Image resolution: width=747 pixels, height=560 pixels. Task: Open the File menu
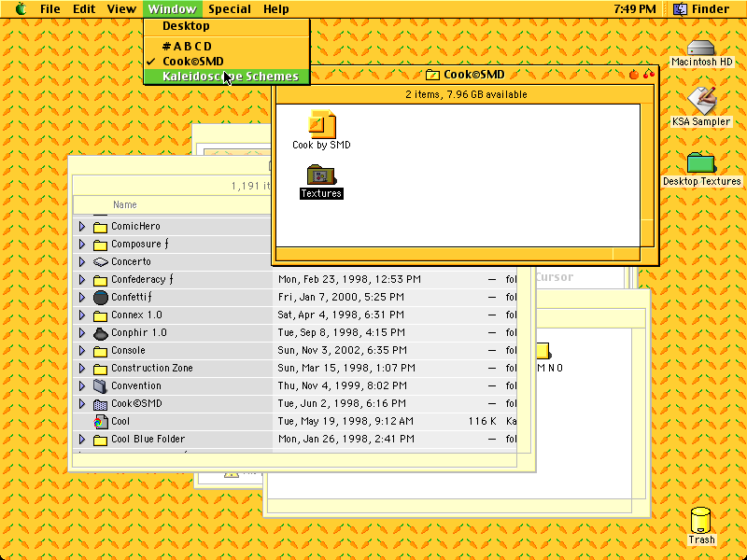click(x=50, y=9)
